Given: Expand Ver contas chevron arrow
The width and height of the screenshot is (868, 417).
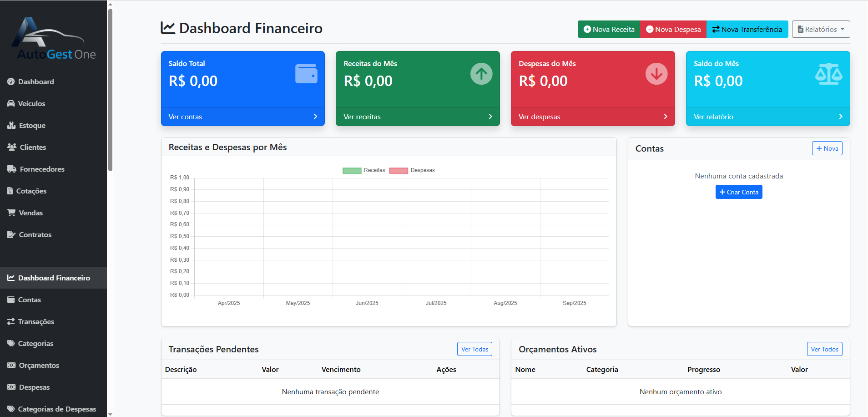Looking at the screenshot, I should (x=315, y=117).
